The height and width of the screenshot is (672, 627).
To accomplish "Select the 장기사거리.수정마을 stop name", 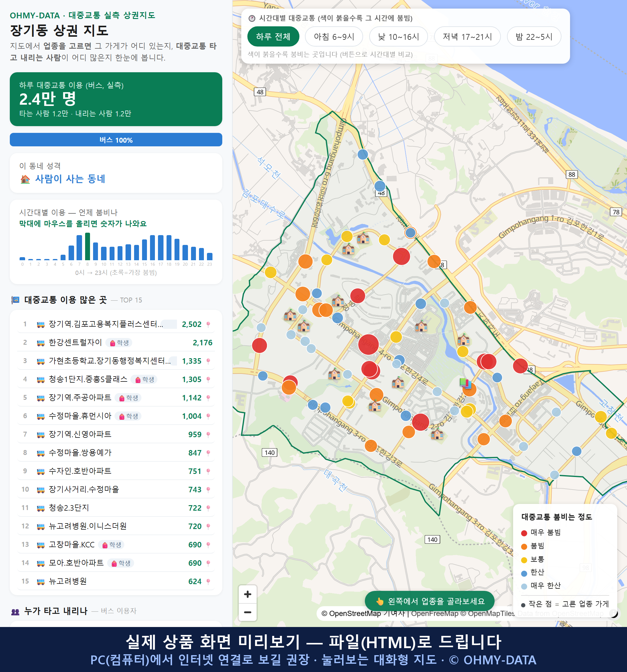I will [x=84, y=489].
